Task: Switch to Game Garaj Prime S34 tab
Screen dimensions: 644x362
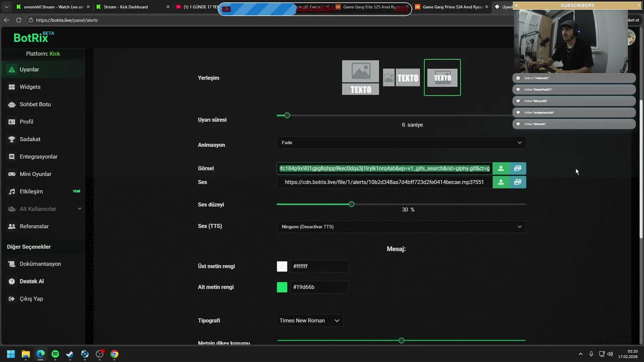Action: (451, 7)
